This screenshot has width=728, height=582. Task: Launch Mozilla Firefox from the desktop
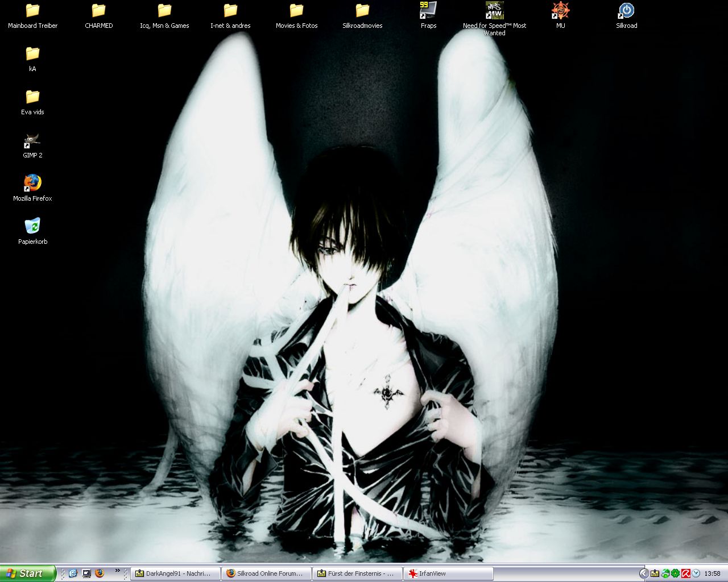pos(32,183)
